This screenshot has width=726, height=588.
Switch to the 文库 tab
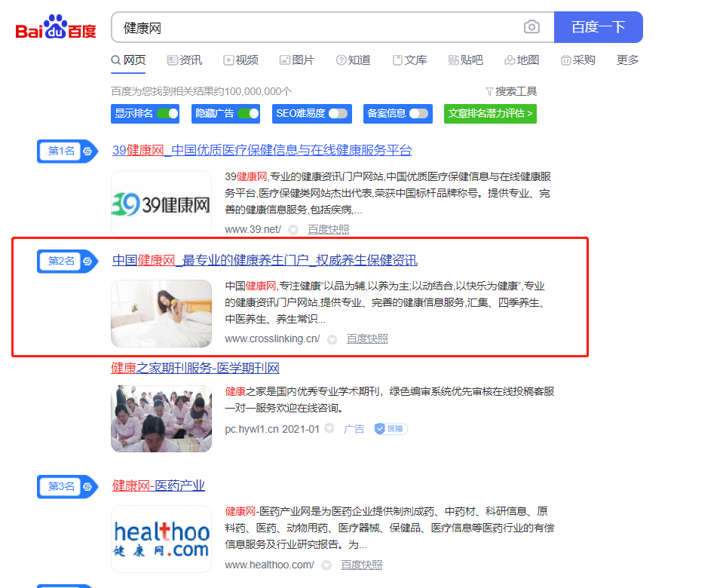(410, 60)
